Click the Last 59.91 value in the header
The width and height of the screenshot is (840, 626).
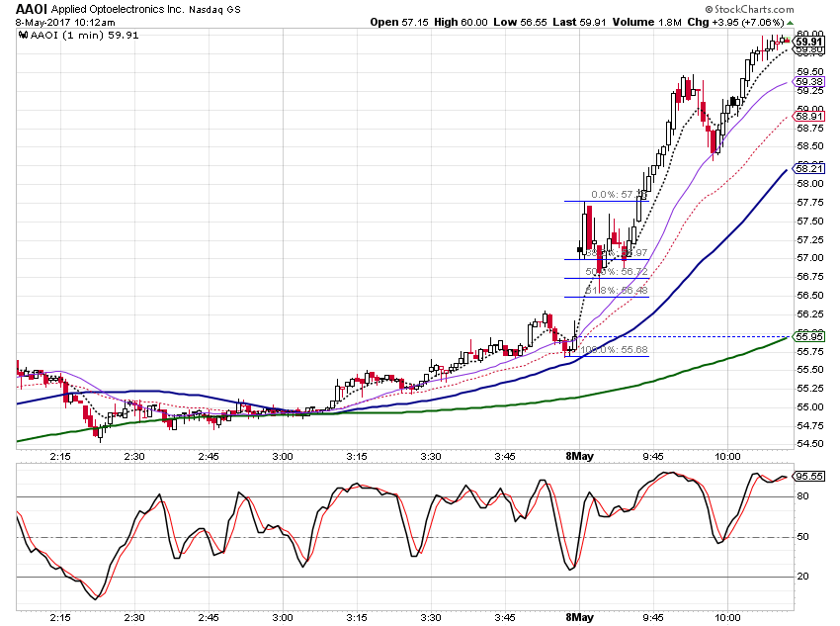[x=580, y=23]
